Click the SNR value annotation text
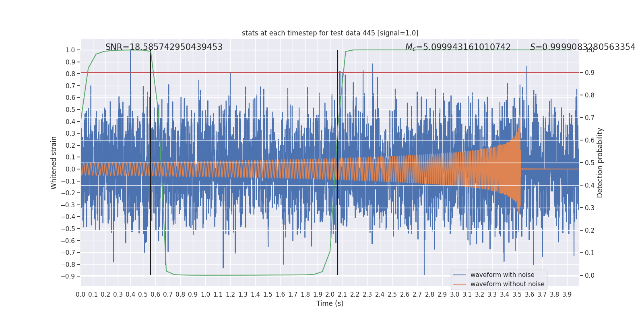Image resolution: width=644 pixels, height=322 pixels. (x=164, y=47)
